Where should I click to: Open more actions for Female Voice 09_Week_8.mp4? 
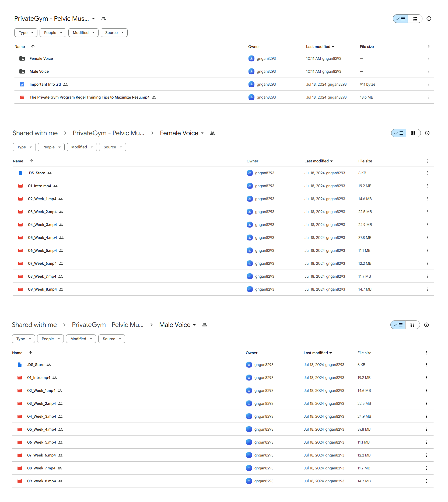click(x=427, y=289)
